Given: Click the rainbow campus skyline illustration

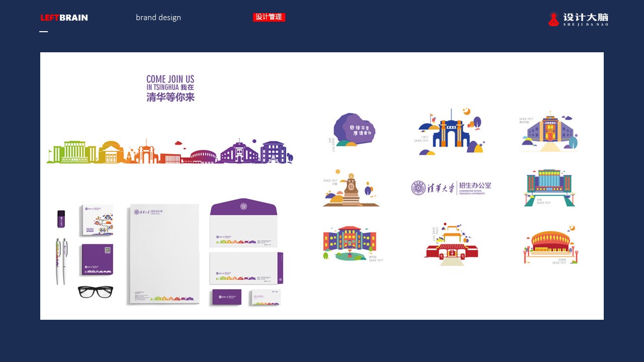Looking at the screenshot, I should click(170, 151).
